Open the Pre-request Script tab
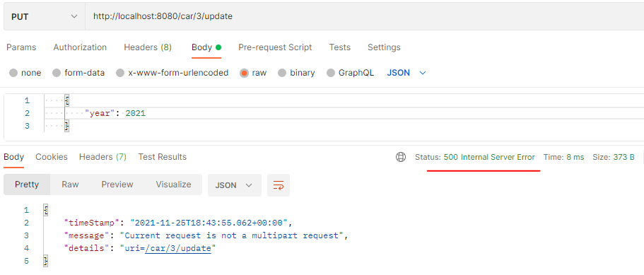644x275 pixels. click(x=275, y=47)
